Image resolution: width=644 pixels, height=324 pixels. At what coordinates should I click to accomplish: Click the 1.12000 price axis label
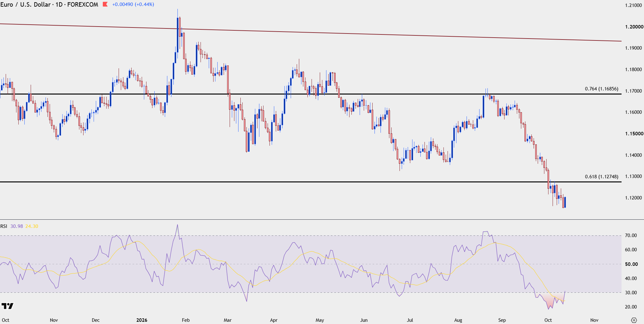[x=634, y=198]
